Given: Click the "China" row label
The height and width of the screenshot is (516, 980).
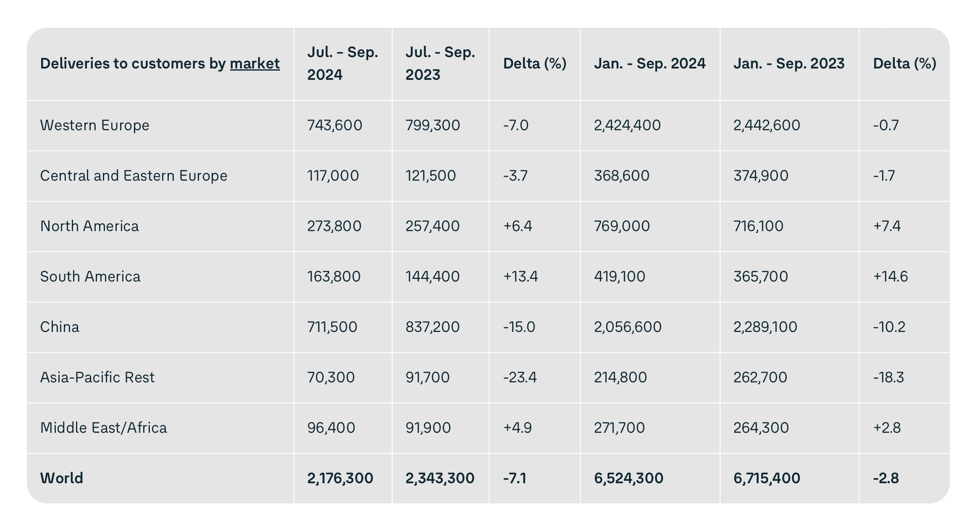Looking at the screenshot, I should [60, 327].
